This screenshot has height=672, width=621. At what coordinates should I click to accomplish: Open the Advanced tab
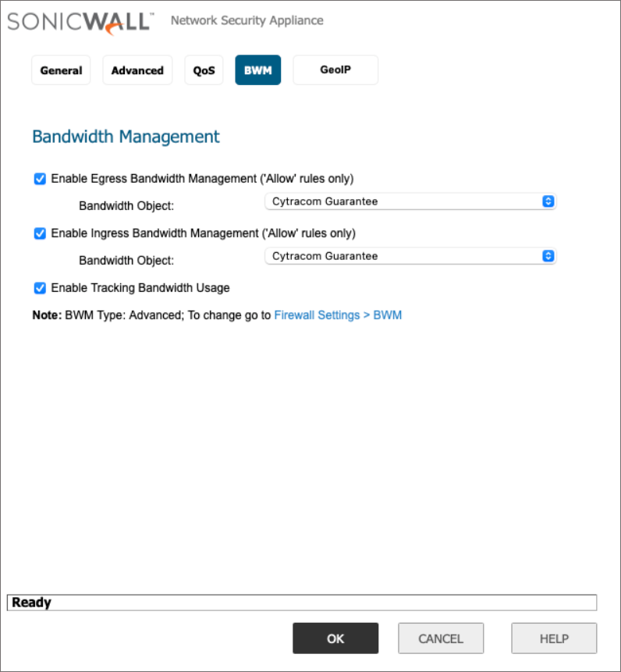[x=137, y=70]
